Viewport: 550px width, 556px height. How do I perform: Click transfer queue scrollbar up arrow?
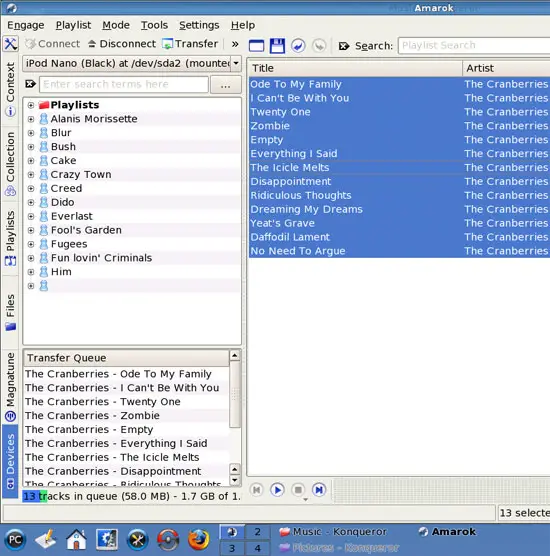click(x=235, y=355)
